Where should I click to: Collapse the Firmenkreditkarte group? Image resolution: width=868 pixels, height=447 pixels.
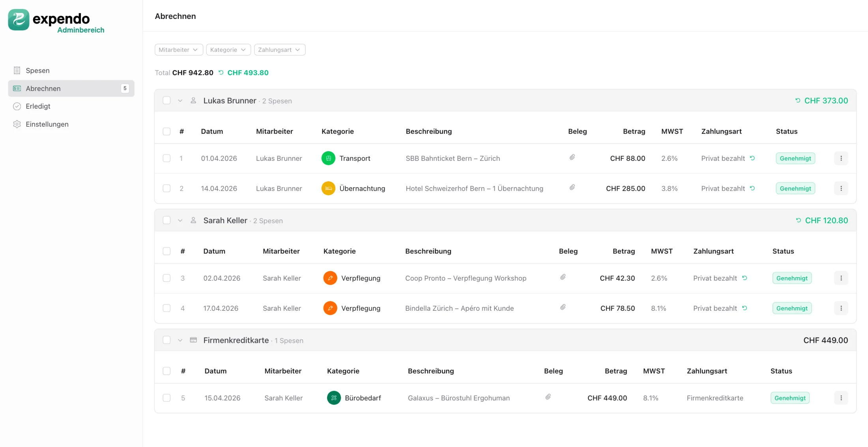(x=180, y=340)
